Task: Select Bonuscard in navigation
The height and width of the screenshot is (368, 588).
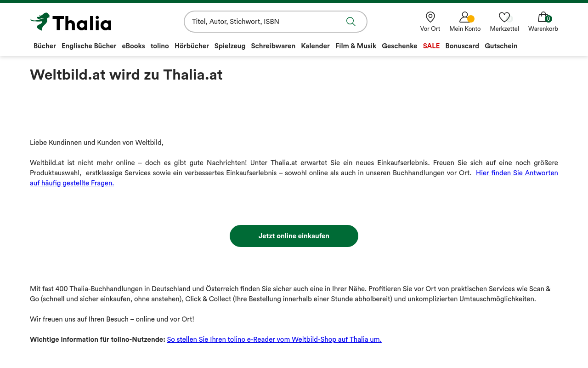Action: pos(462,46)
